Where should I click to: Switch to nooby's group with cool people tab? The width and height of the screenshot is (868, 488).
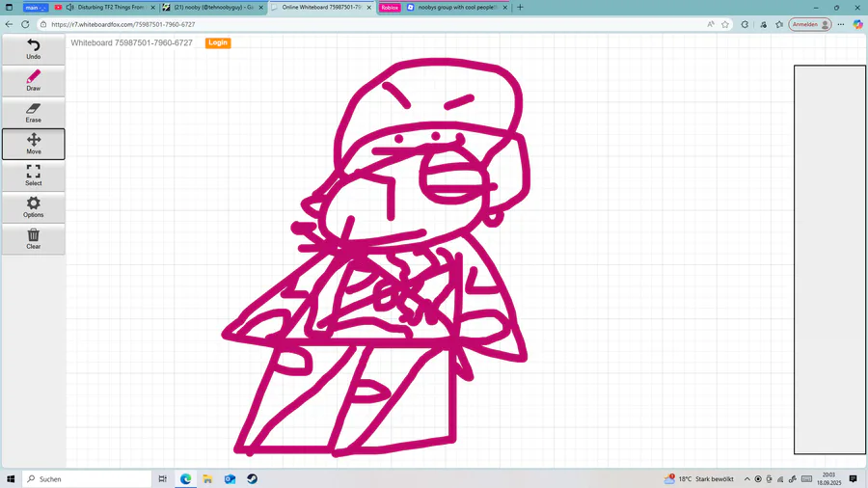(457, 7)
